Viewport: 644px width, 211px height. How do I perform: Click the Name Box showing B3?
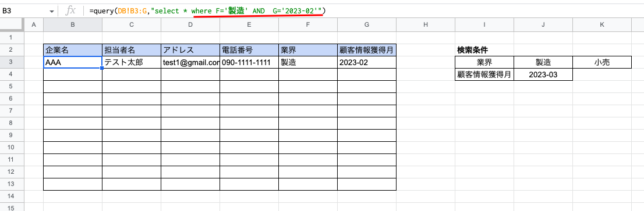24,12
